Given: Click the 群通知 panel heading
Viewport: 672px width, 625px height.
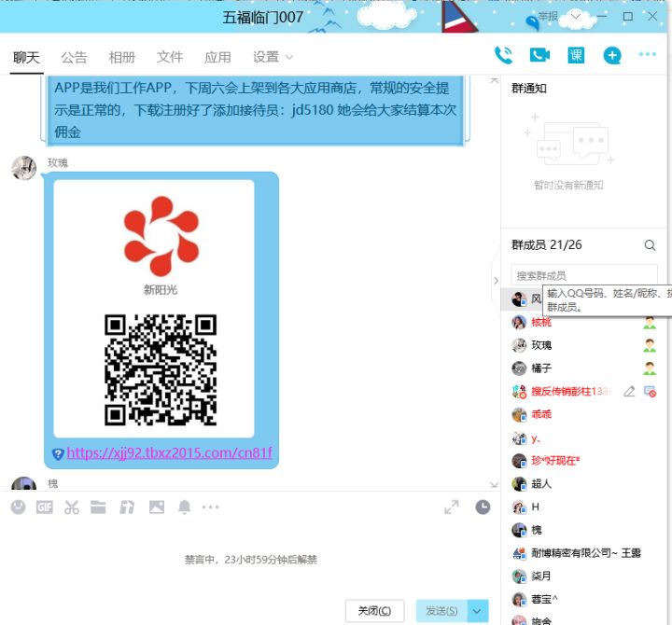Looking at the screenshot, I should 529,89.
